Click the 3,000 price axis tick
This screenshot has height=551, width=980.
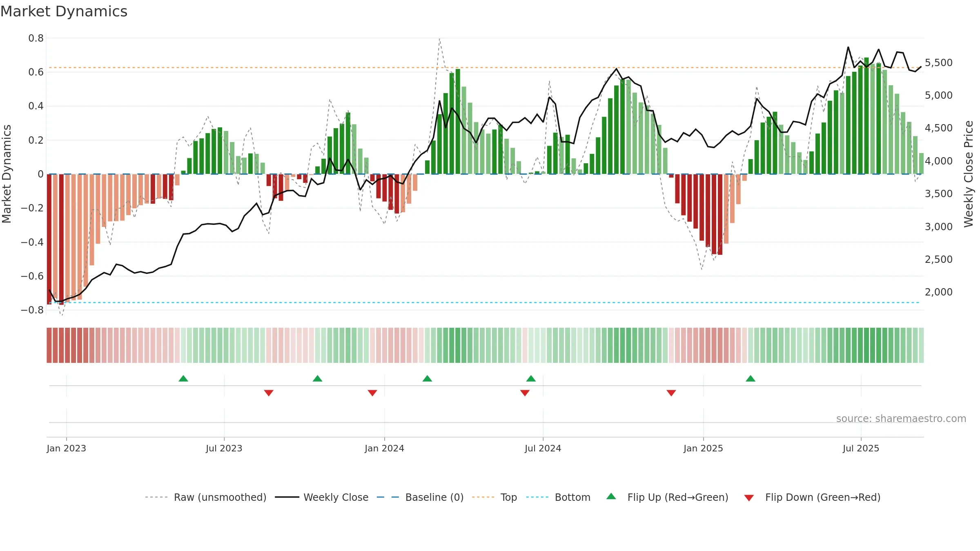938,227
